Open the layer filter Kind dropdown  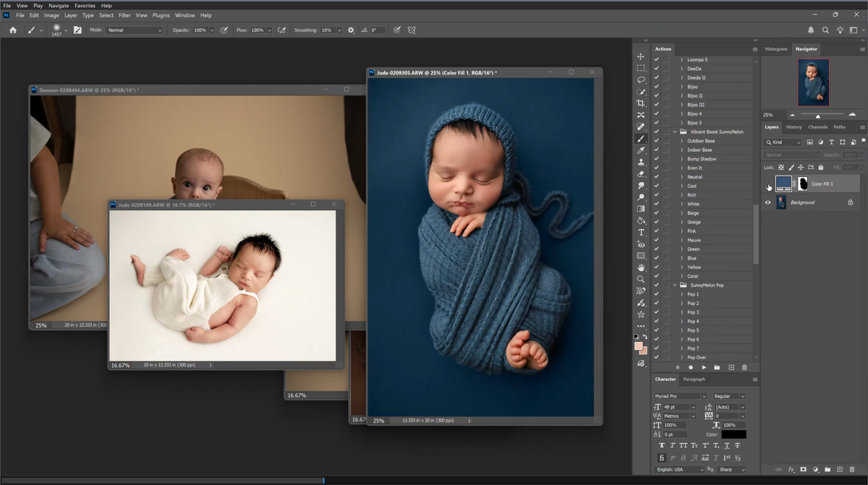783,142
